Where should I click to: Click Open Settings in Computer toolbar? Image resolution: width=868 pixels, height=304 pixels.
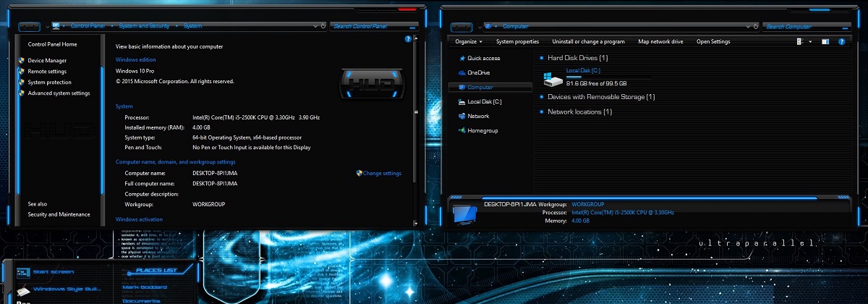pyautogui.click(x=713, y=42)
